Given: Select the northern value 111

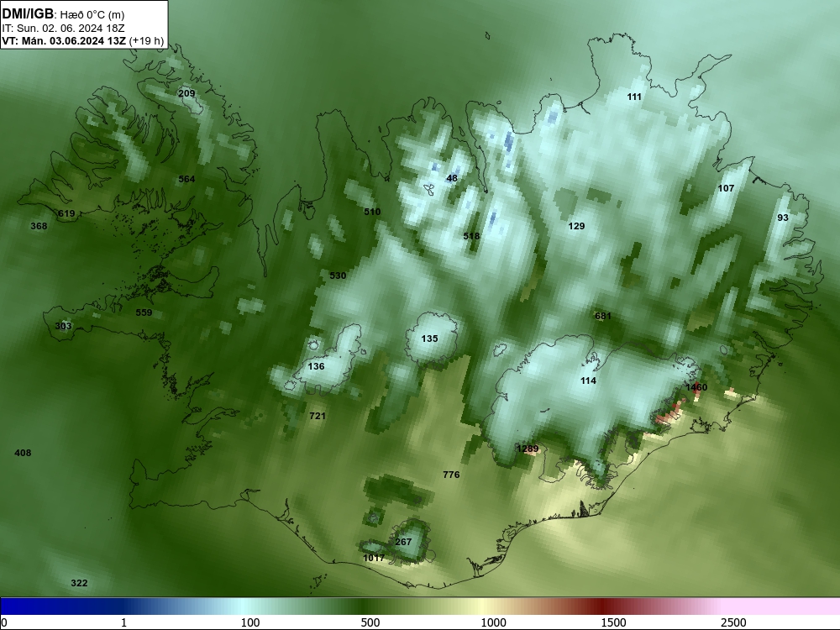Looking at the screenshot, I should [x=633, y=97].
